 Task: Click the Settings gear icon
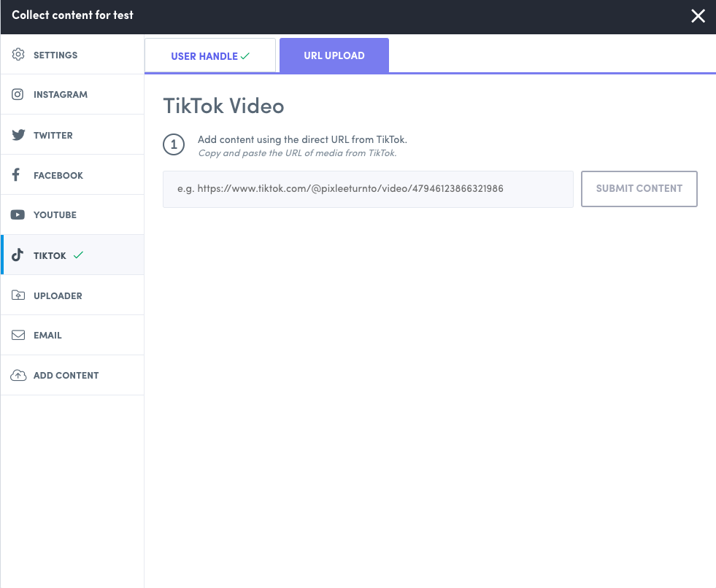(18, 55)
